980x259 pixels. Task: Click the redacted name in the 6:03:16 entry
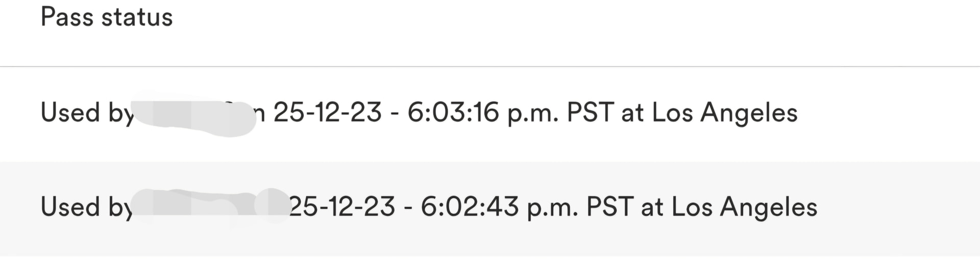pyautogui.click(x=194, y=115)
